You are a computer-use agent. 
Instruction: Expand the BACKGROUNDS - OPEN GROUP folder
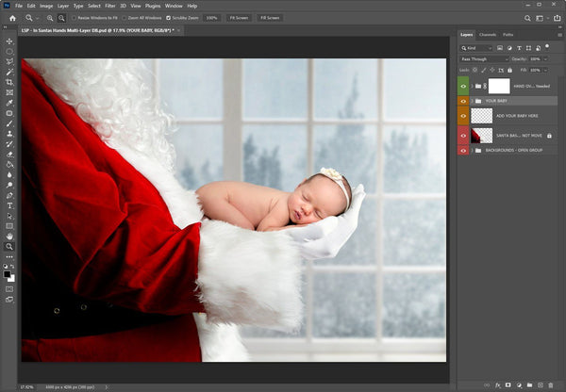pyautogui.click(x=472, y=150)
